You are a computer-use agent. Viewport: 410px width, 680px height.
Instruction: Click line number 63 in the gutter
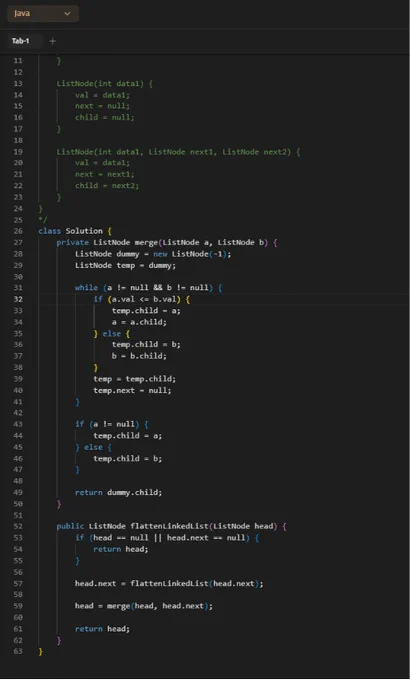click(18, 651)
